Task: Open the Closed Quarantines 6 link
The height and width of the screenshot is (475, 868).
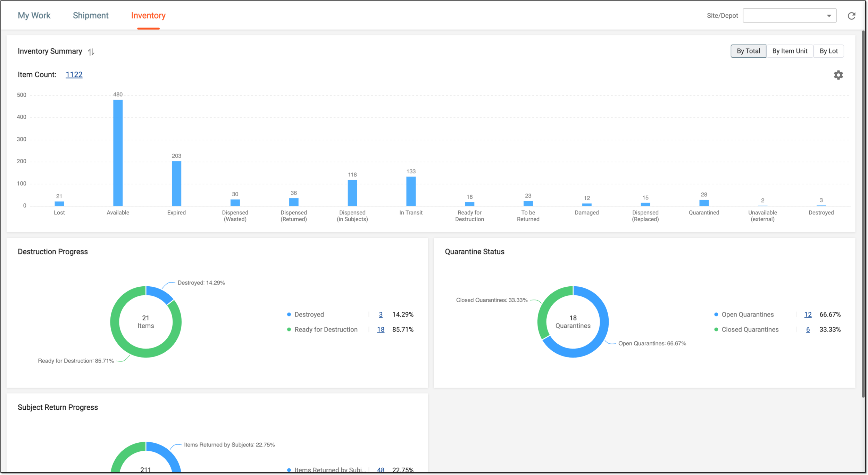Action: click(808, 329)
